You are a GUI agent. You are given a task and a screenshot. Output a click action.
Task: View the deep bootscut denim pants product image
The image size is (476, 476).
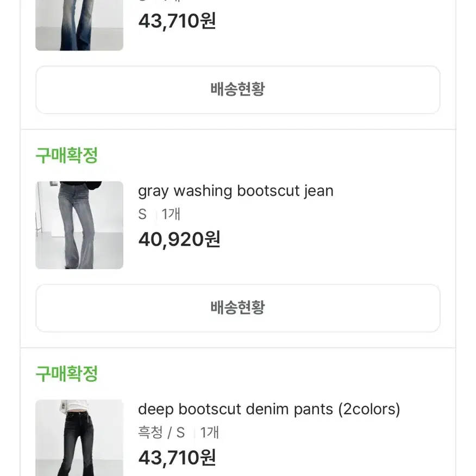click(x=79, y=437)
